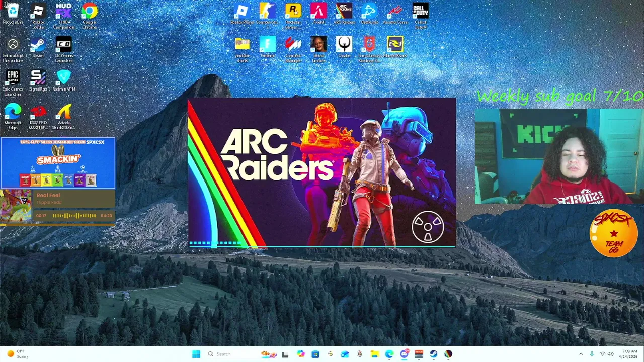Click the Smackin' discount code banner
This screenshot has height=362, width=644.
(58, 163)
